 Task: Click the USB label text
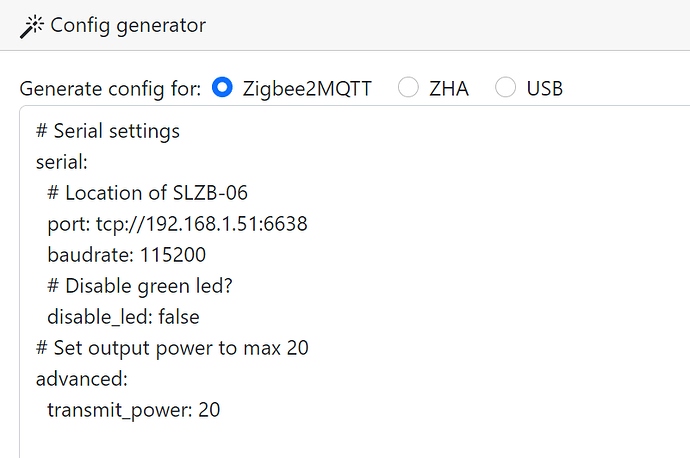[x=544, y=88]
